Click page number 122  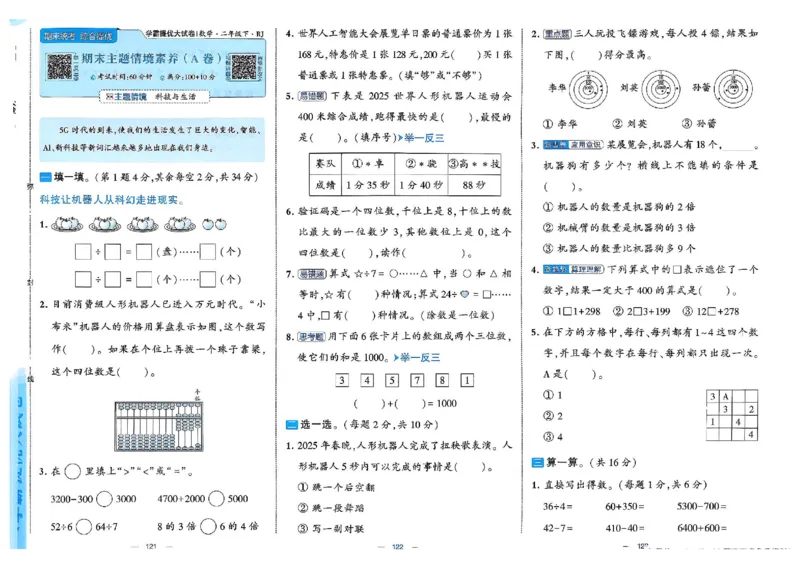point(398,547)
